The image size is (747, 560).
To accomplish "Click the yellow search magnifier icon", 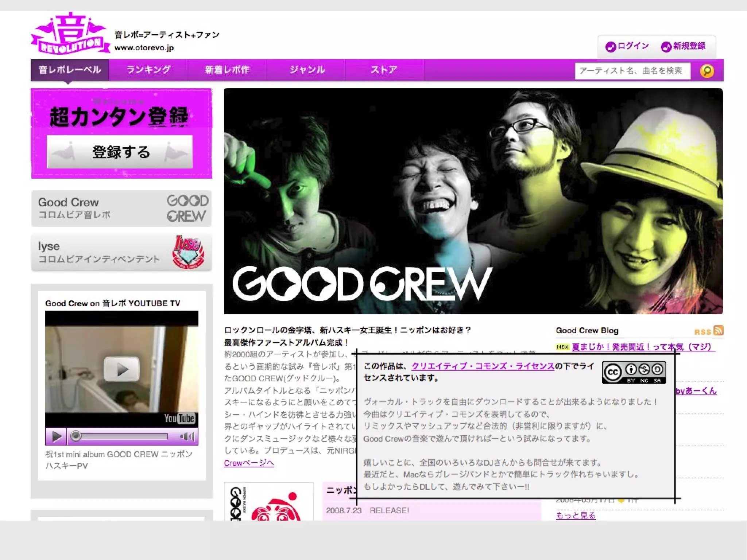I will (x=707, y=71).
